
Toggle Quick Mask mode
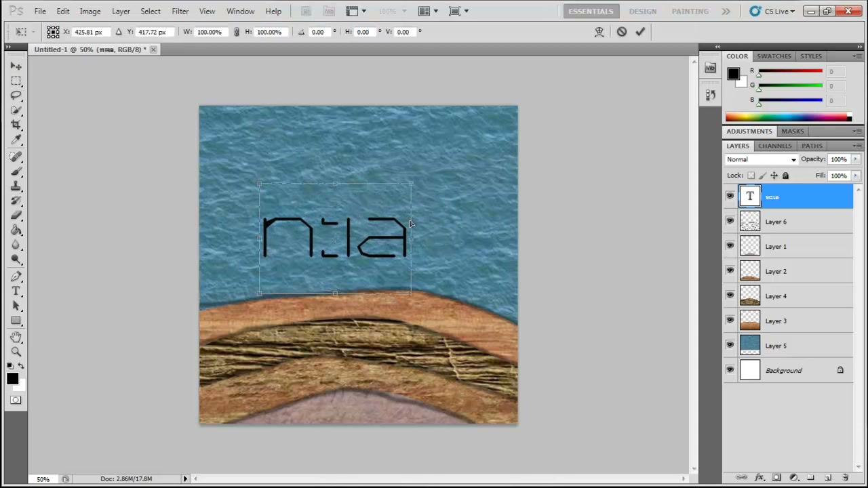tap(16, 400)
